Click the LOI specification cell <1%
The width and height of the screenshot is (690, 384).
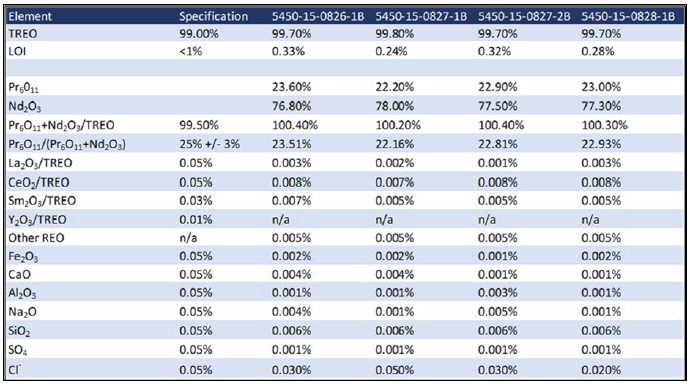(191, 51)
